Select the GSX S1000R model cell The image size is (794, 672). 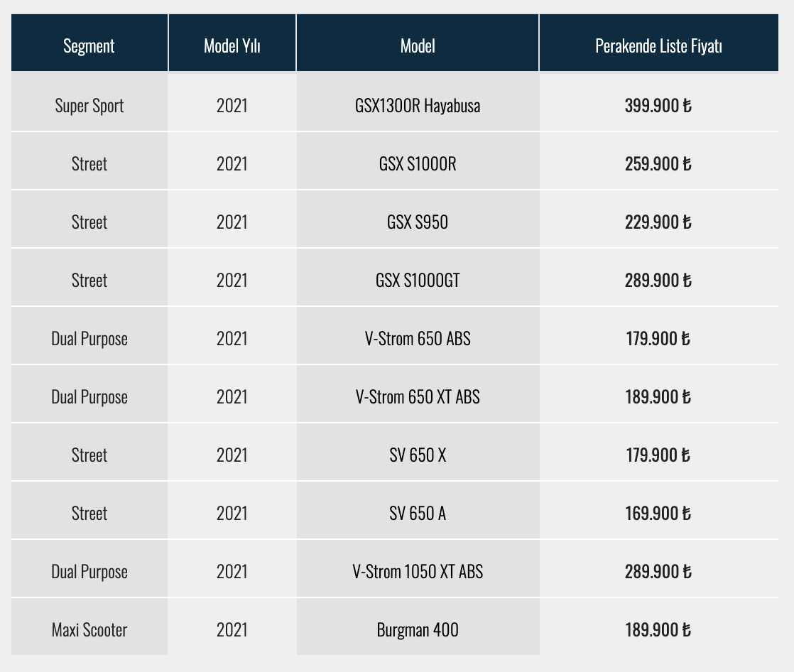click(418, 164)
